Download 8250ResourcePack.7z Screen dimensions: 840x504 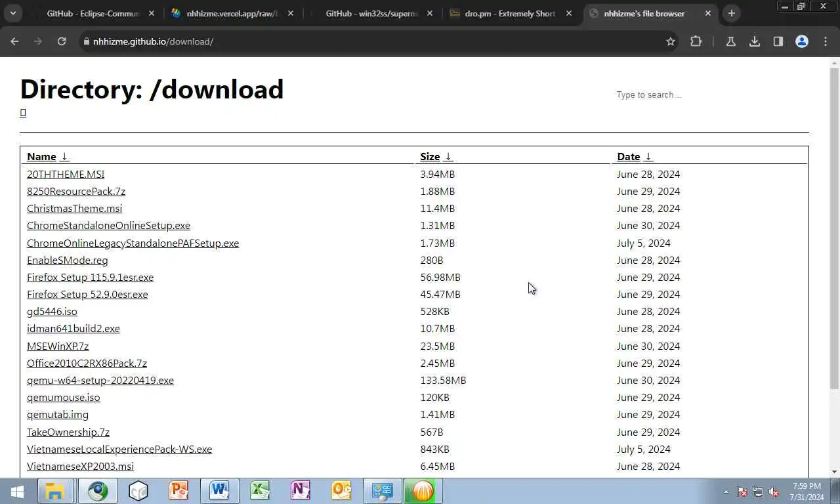tap(76, 191)
